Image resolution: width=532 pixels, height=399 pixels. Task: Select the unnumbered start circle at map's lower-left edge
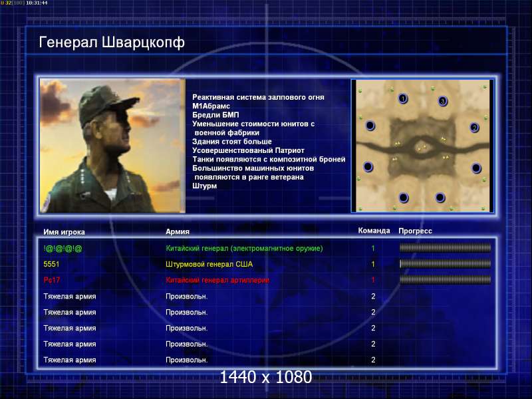(x=368, y=167)
